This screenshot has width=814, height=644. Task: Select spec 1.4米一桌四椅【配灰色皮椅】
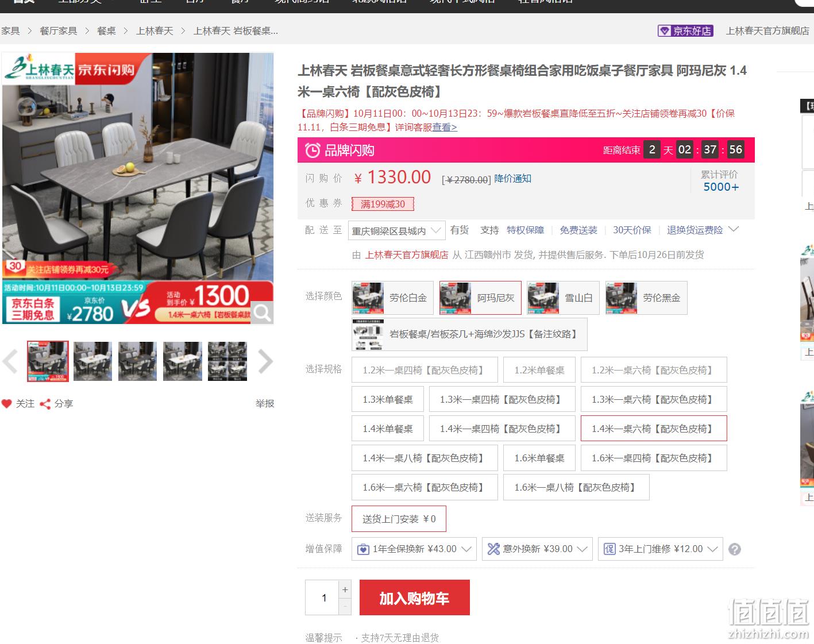[502, 429]
